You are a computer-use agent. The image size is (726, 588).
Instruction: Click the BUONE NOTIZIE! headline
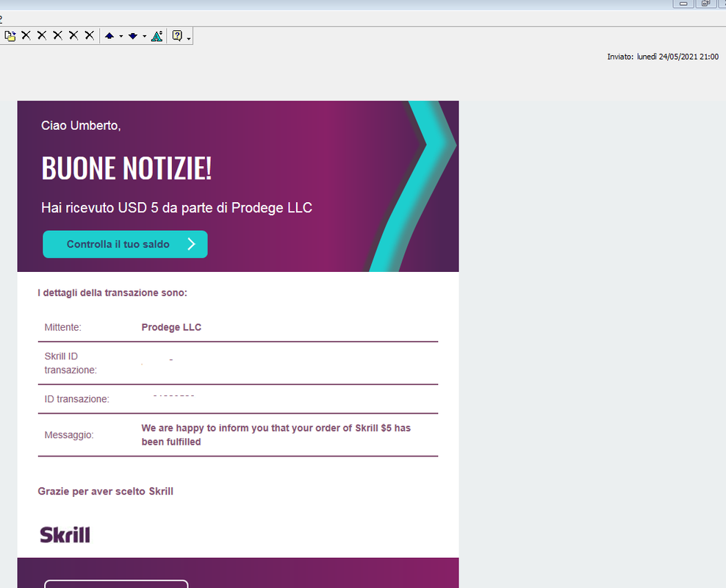(x=126, y=168)
